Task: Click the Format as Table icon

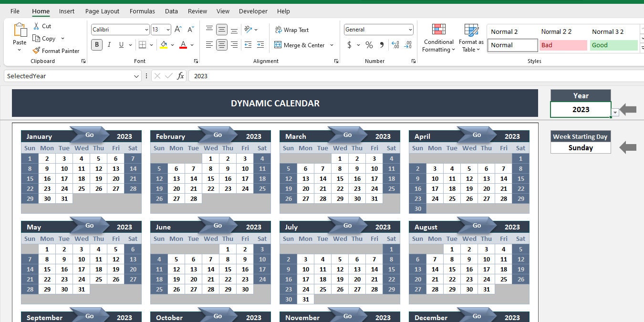Action: tap(471, 37)
